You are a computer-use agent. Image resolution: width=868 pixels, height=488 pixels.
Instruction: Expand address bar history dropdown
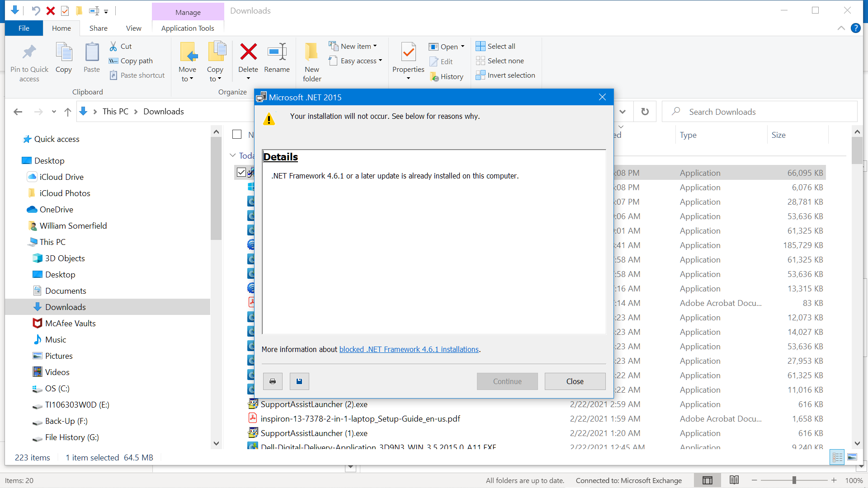click(623, 112)
